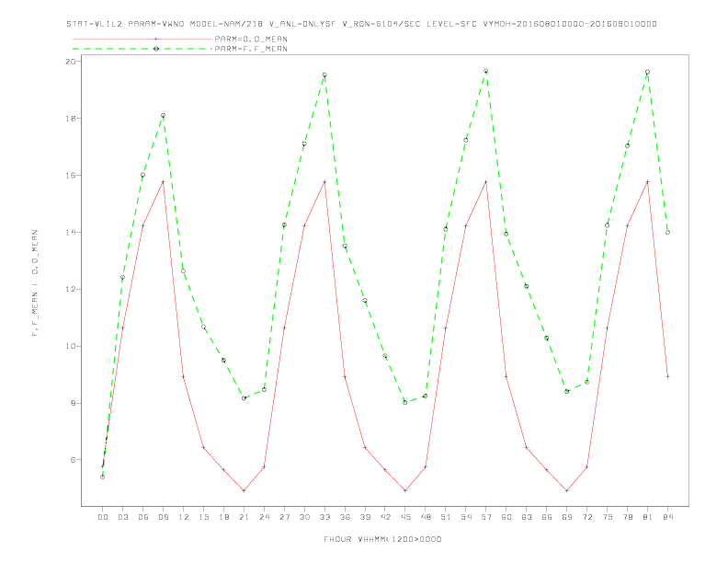
Task: Click x-axis tick label 84
Action: pos(667,517)
